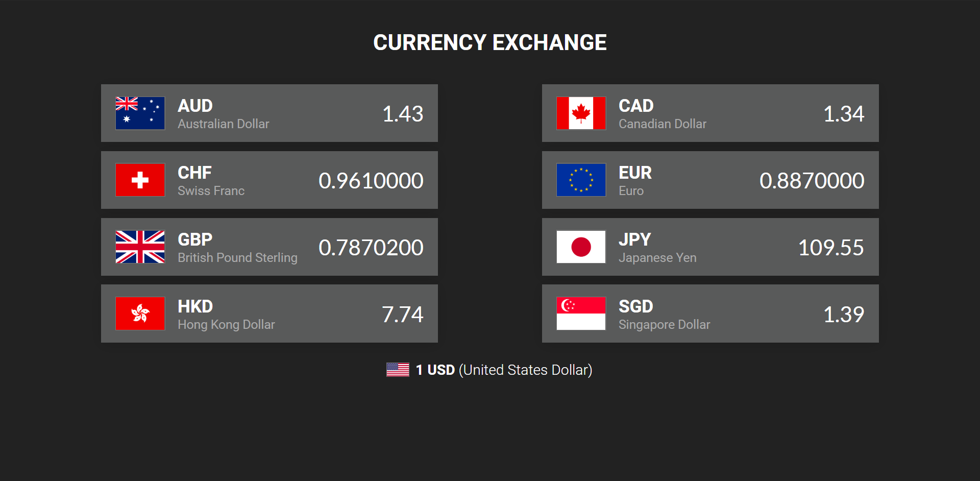Screen dimensions: 980x481
Task: Click the CHF rate 0.9610000
Action: (x=371, y=181)
